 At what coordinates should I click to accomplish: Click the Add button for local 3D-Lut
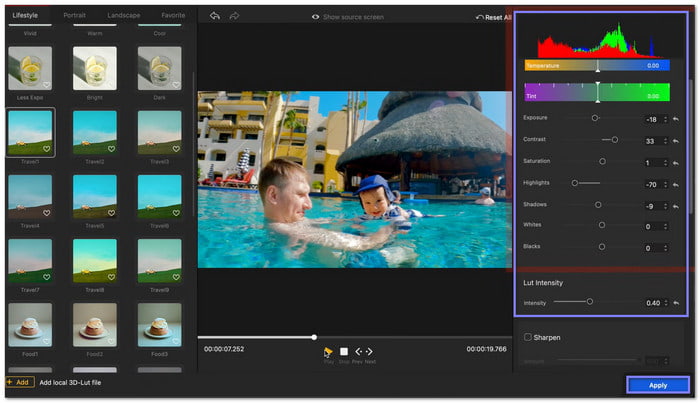pos(20,382)
